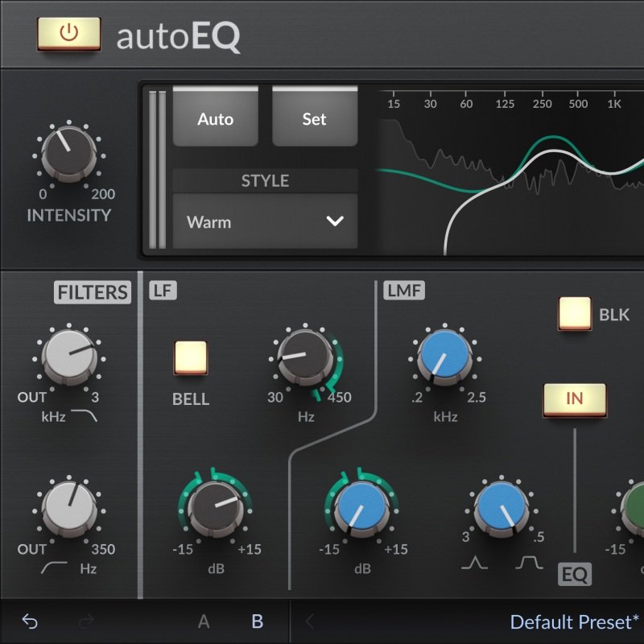Click the STYLE heading

pos(265,180)
